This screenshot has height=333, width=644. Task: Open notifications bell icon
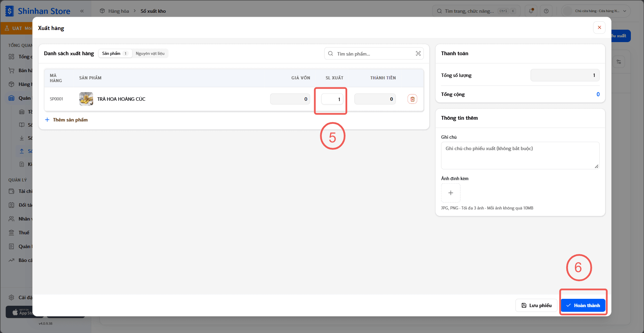[x=531, y=11]
